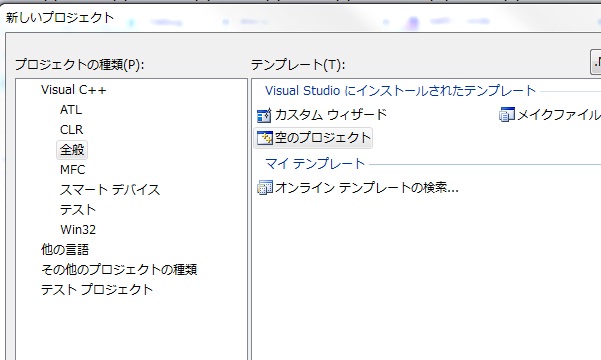Click the テンプレート(T): label

298,64
